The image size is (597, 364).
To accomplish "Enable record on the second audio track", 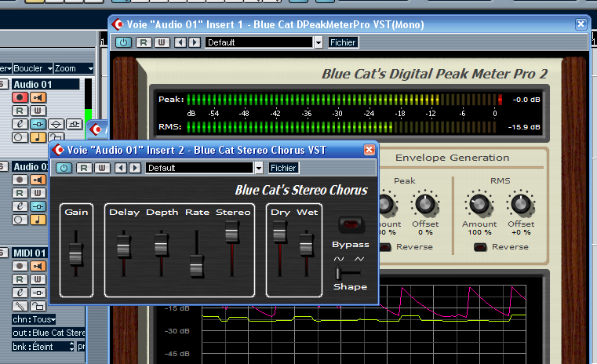I will point(20,180).
